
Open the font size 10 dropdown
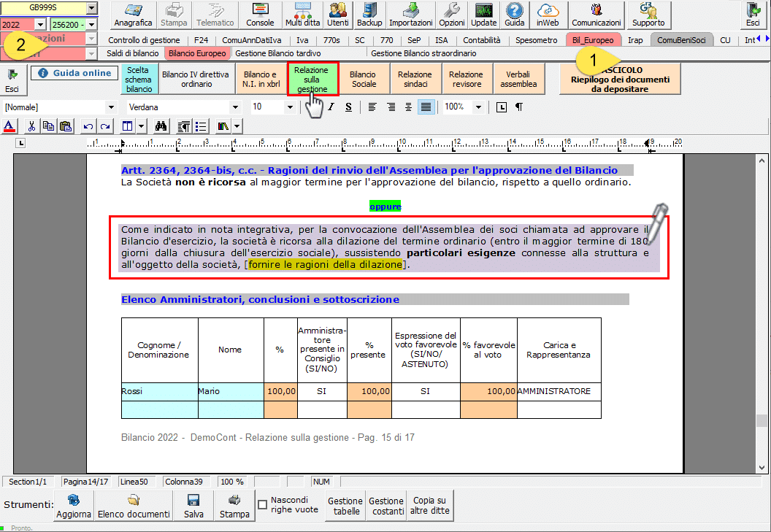(x=290, y=107)
